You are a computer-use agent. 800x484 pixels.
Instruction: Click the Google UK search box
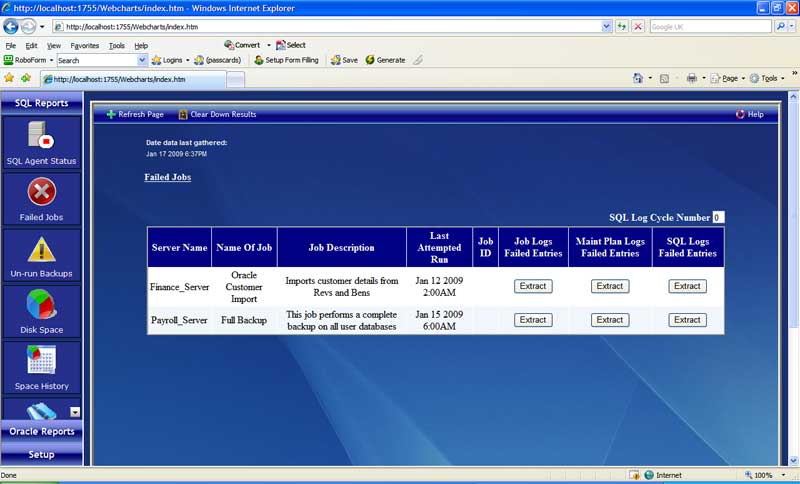(710, 27)
